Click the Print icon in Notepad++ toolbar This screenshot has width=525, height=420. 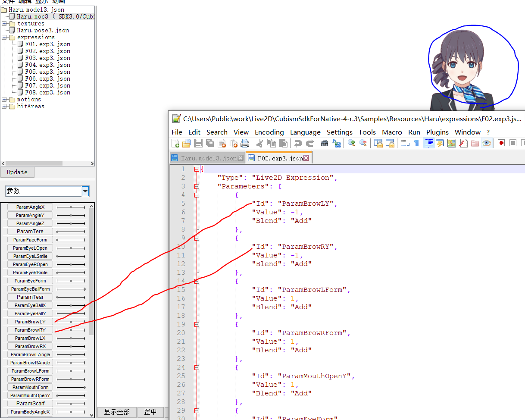coord(245,143)
